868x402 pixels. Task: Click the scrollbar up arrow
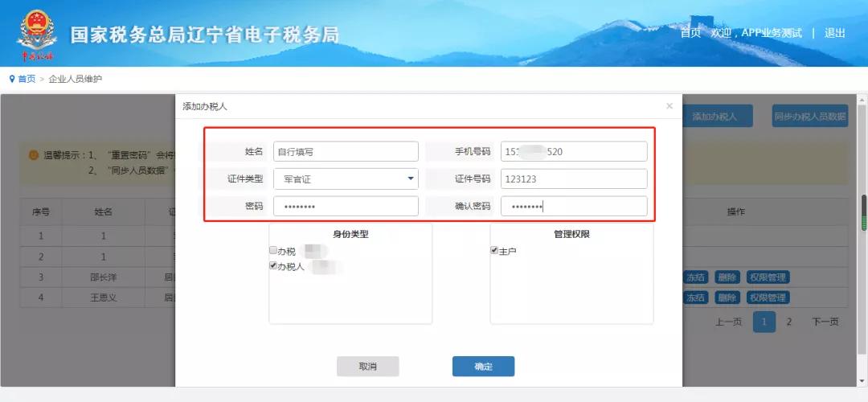[863, 100]
